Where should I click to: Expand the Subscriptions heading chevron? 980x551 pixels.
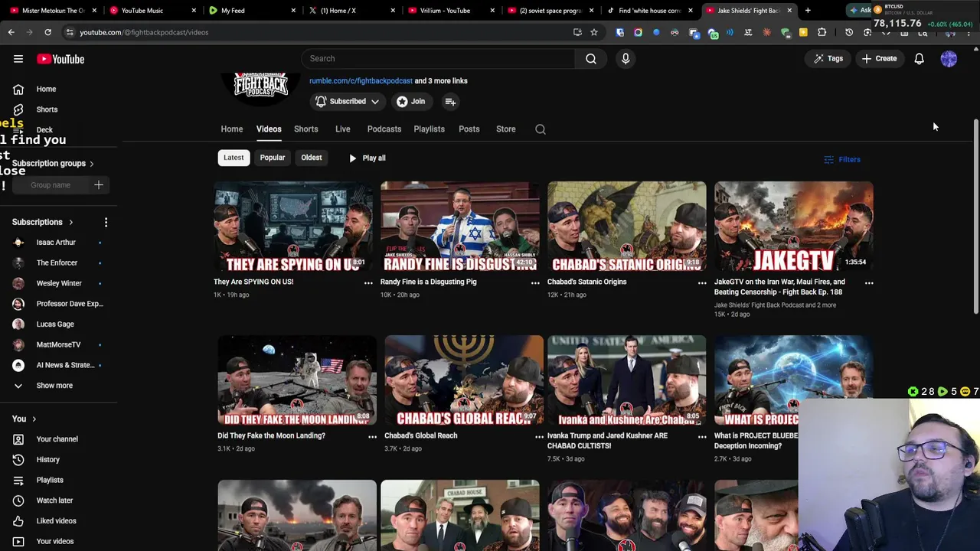pos(70,222)
